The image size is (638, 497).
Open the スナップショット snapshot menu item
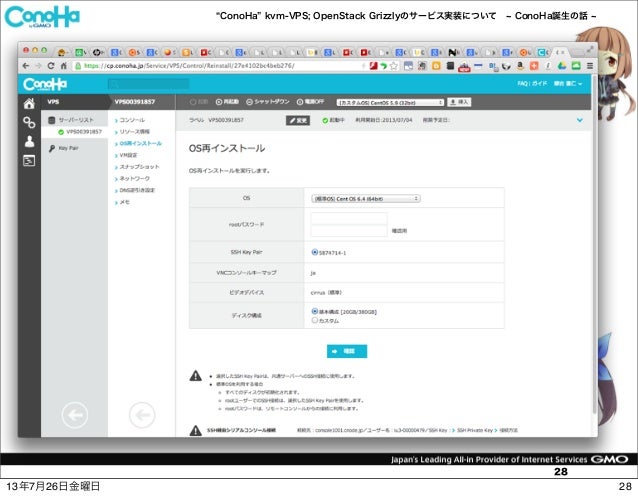point(139,167)
